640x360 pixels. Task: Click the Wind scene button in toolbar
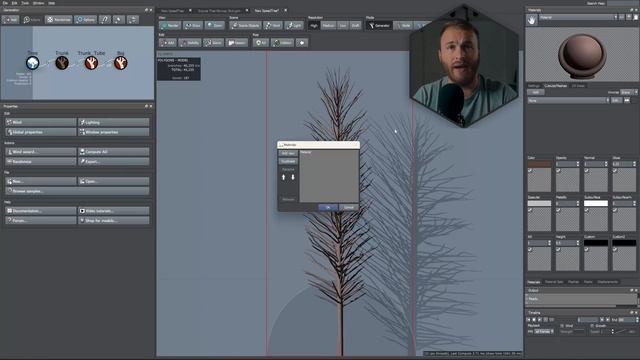[x=273, y=25]
